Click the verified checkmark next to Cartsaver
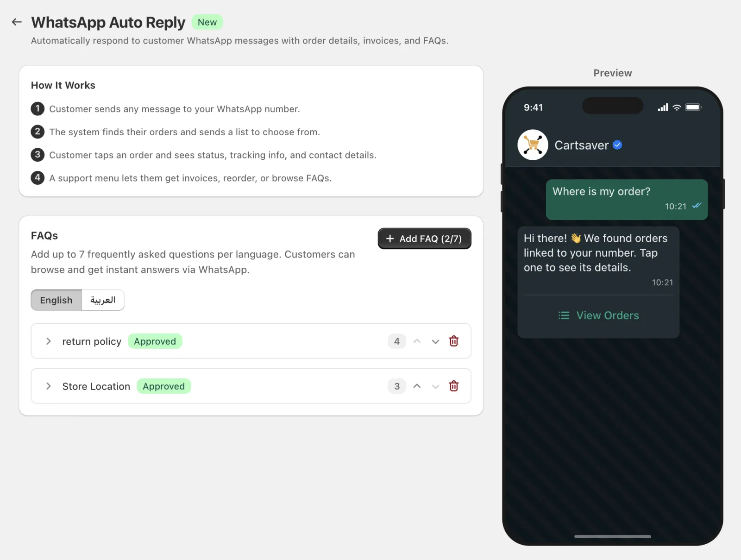This screenshot has width=741, height=560. coord(617,145)
